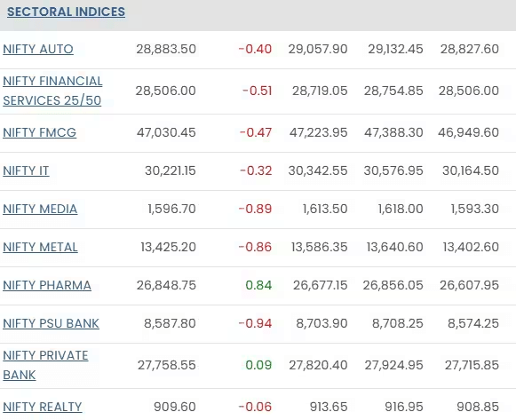Select NIFTY PHARMA change value 0.84
The height and width of the screenshot is (420, 516).
(x=258, y=285)
